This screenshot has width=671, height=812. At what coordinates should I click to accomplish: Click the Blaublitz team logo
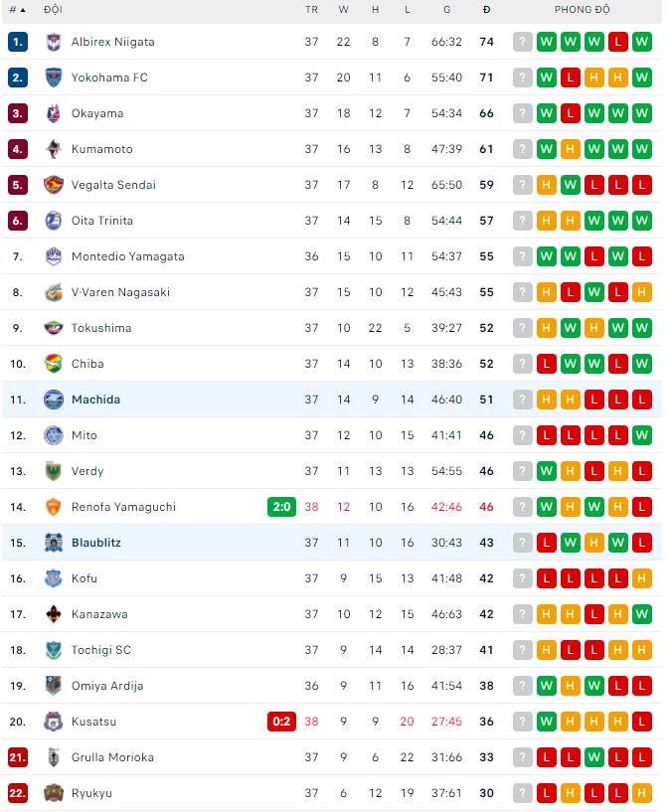point(54,543)
